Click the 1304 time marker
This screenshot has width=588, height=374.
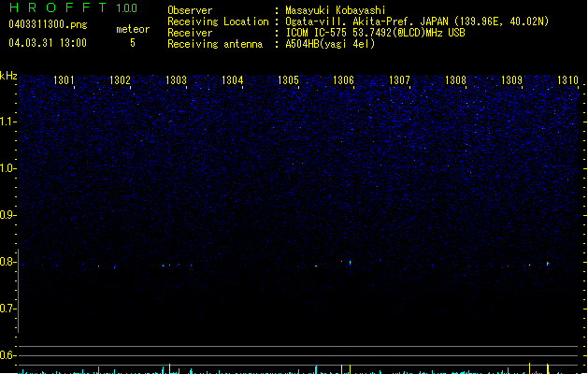tap(232, 80)
